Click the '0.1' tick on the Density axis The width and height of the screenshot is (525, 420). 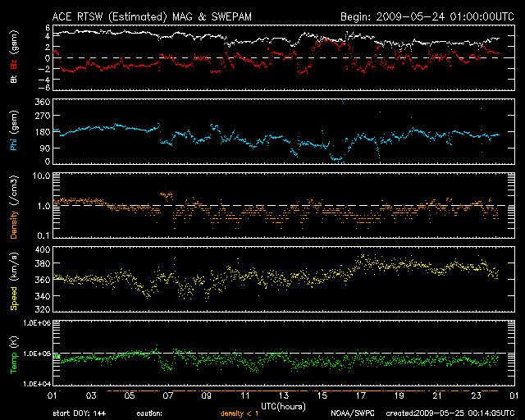(43, 235)
